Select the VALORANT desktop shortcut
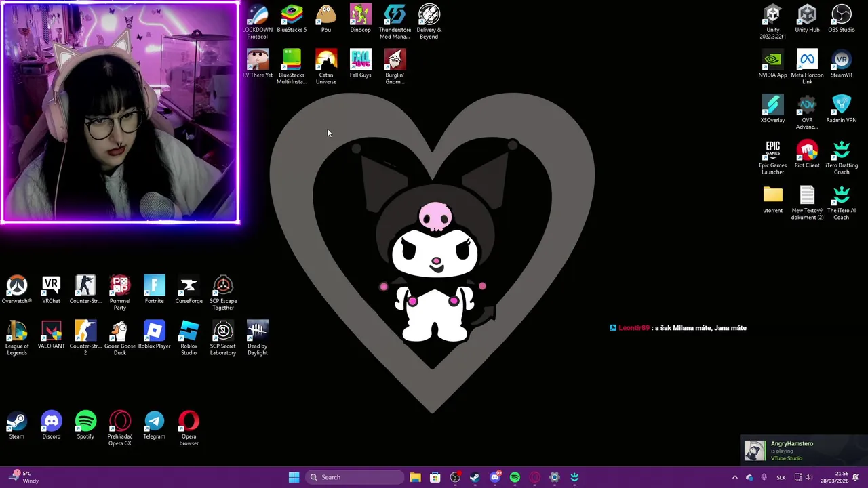This screenshot has width=868, height=488. point(52,335)
